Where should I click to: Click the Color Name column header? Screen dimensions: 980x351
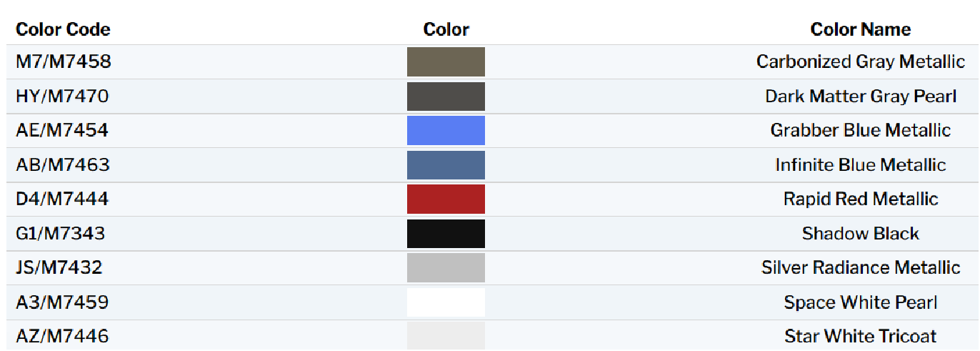coord(860,29)
